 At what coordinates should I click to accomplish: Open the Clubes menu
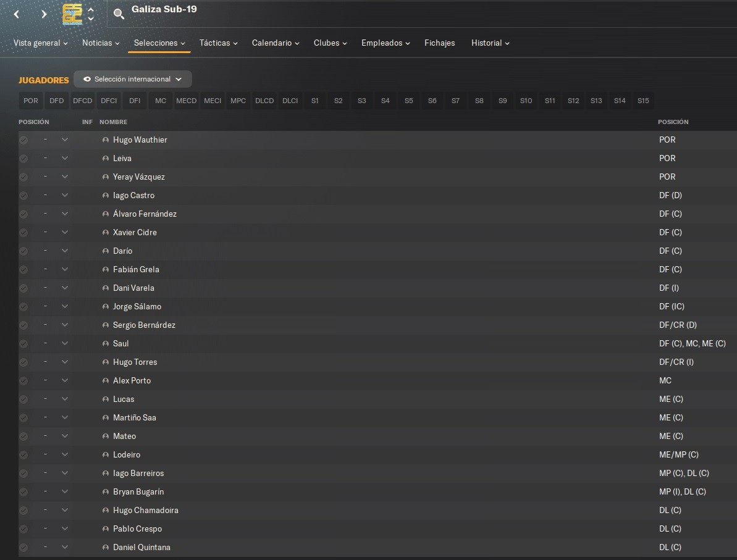(x=330, y=43)
